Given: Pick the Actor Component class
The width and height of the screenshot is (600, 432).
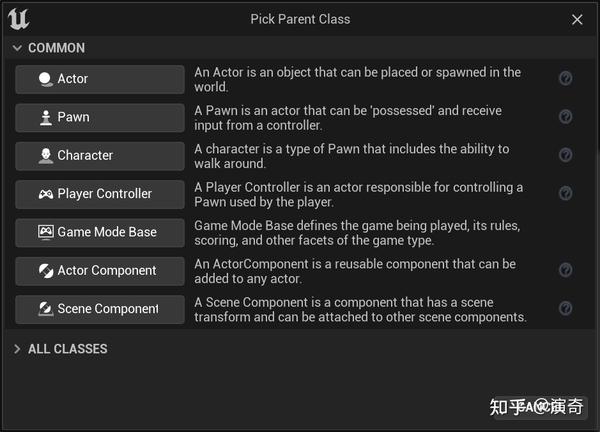Looking at the screenshot, I should 100,270.
